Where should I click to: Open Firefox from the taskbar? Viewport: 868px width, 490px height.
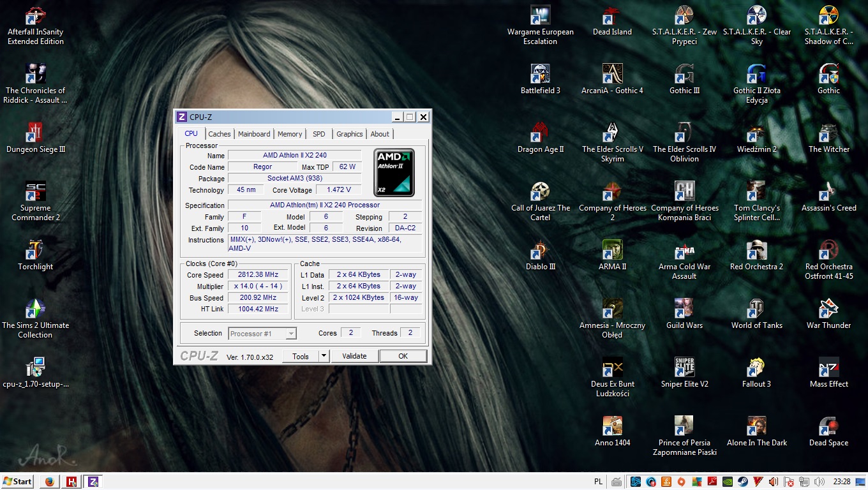(50, 482)
